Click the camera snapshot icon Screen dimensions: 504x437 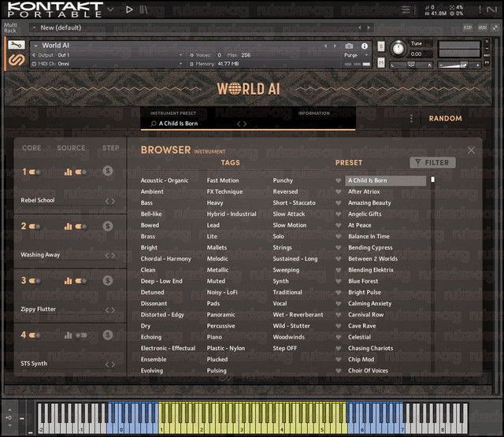(x=349, y=46)
